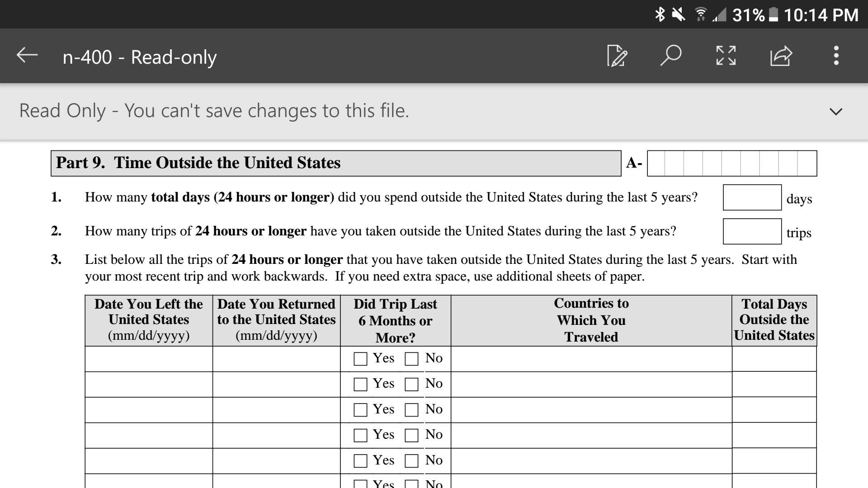Check No in the fourth trip row
The width and height of the screenshot is (868, 488).
(x=411, y=436)
